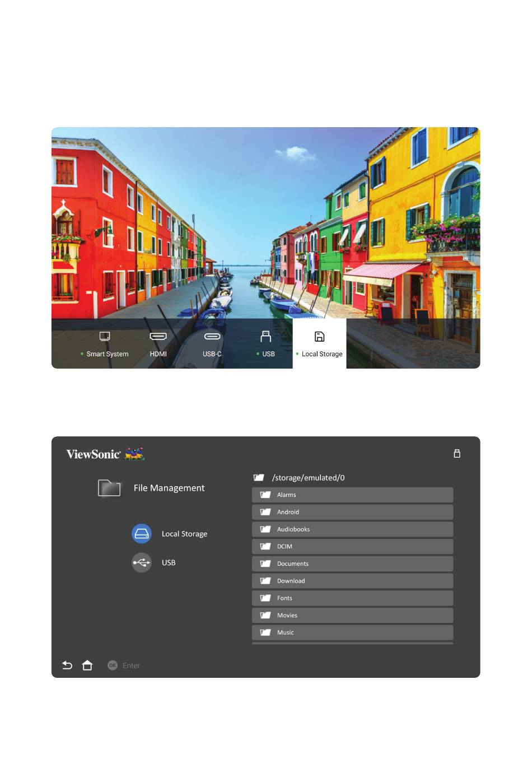Select the USB source icon in source bar
The width and height of the screenshot is (532, 777).
click(265, 336)
